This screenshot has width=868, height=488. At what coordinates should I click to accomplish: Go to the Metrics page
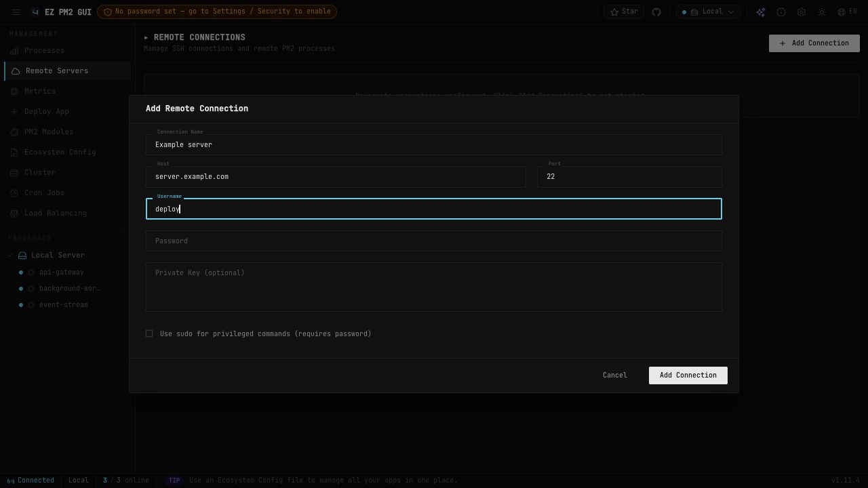(x=67, y=91)
